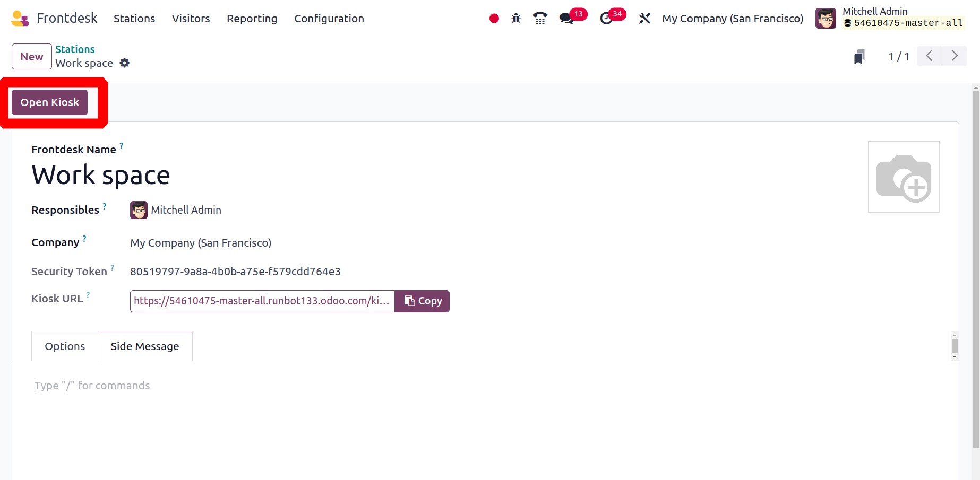Click the Frontdesk app title

tap(67, 19)
